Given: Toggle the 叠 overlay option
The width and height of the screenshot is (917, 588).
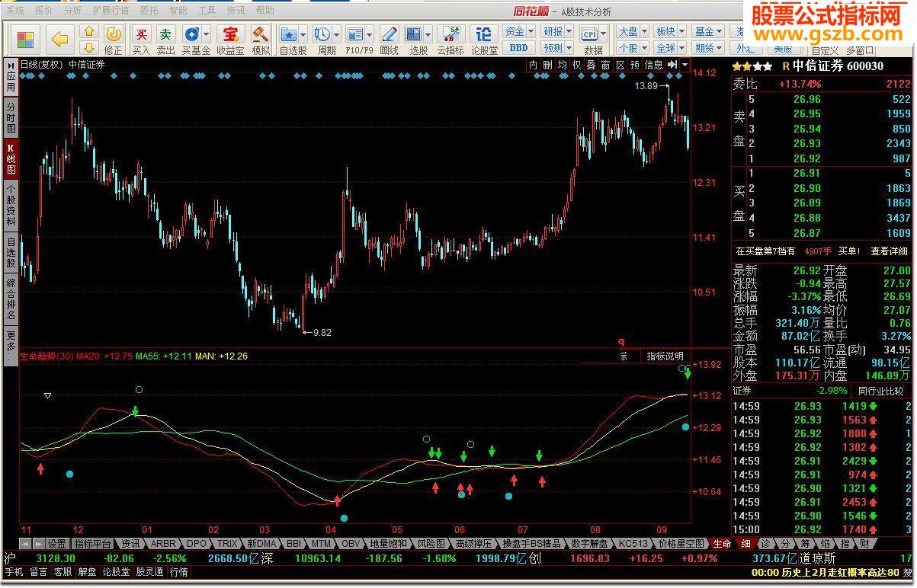Looking at the screenshot, I should [591, 66].
